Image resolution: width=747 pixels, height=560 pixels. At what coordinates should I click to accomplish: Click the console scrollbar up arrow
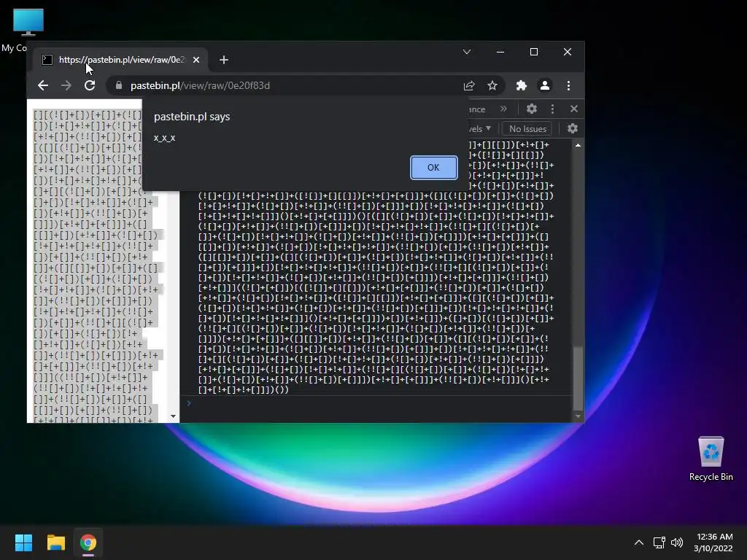578,145
